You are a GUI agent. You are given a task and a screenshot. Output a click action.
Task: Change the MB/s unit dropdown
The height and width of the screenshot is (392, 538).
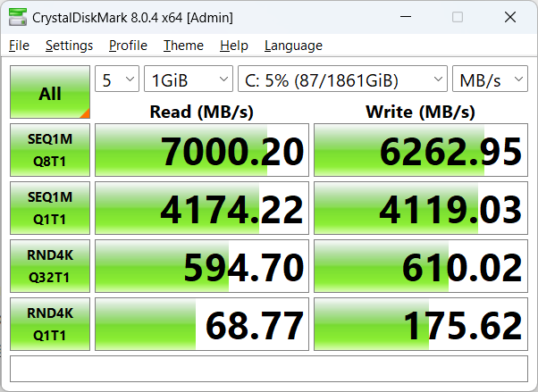490,79
